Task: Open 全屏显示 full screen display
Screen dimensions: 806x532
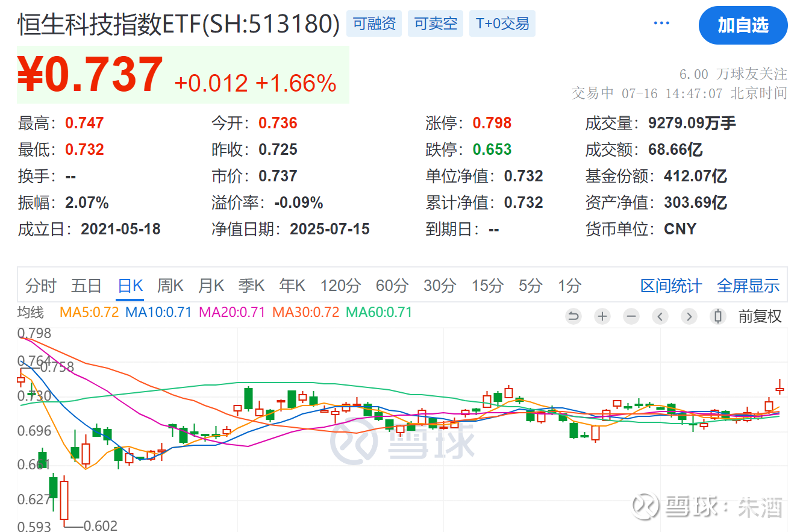Action: point(748,286)
